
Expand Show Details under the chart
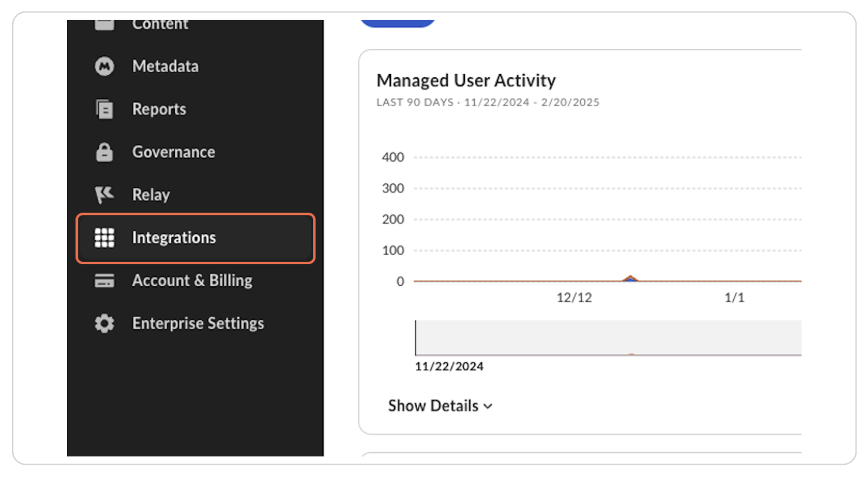tap(433, 406)
